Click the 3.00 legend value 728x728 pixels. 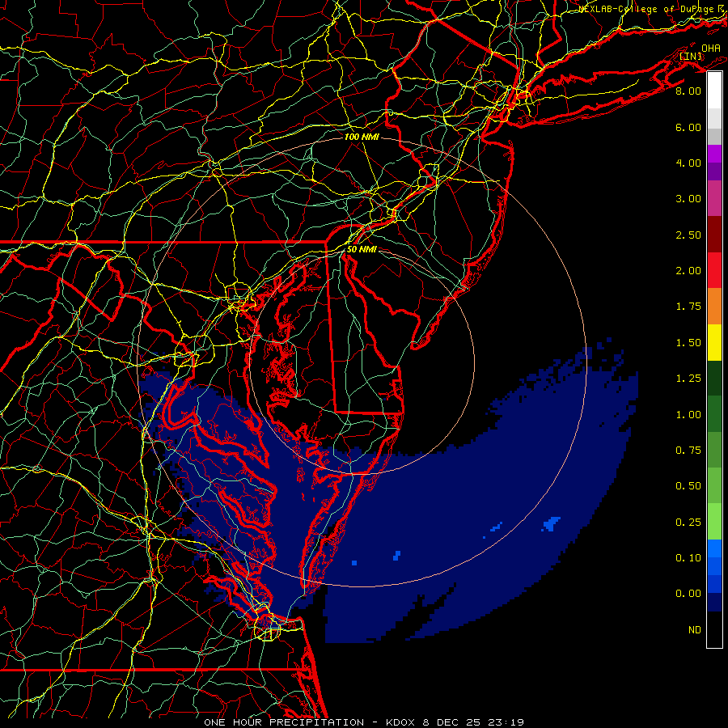click(x=688, y=199)
